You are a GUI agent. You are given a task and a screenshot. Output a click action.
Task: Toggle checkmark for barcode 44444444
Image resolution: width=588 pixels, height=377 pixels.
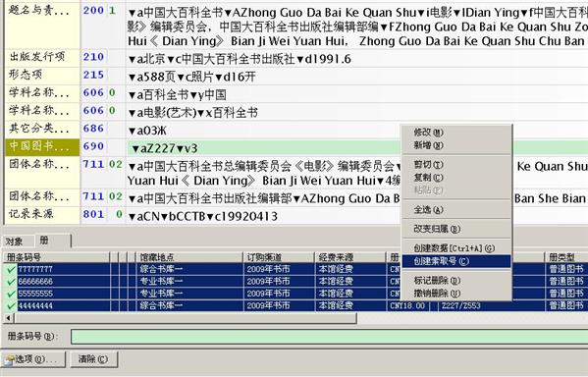(x=11, y=305)
